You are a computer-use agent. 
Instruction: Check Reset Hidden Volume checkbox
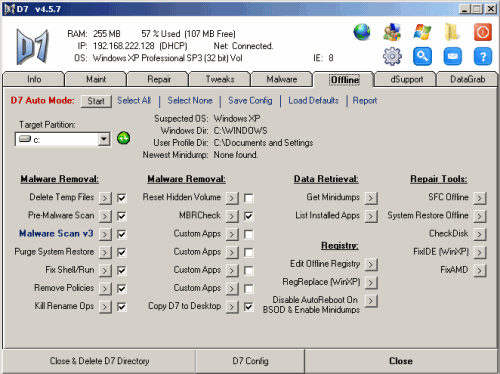tap(248, 198)
